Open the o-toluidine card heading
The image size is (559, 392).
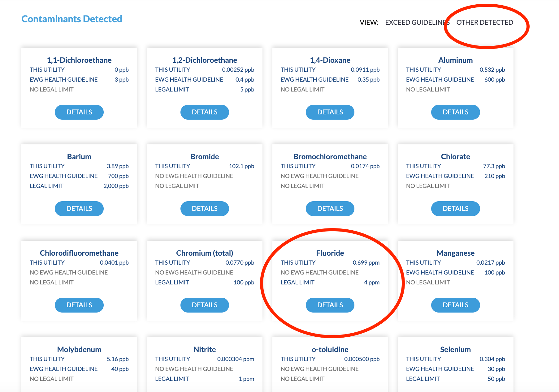[330, 350]
